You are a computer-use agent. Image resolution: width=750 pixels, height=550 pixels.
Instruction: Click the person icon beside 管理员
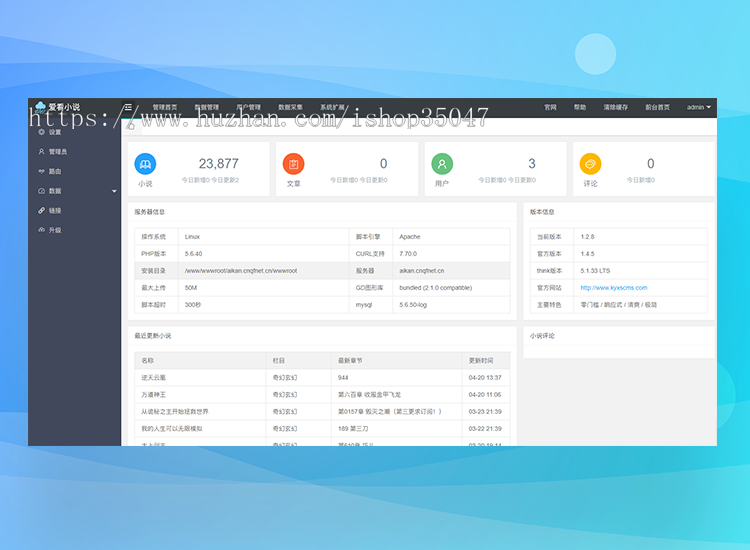42,152
